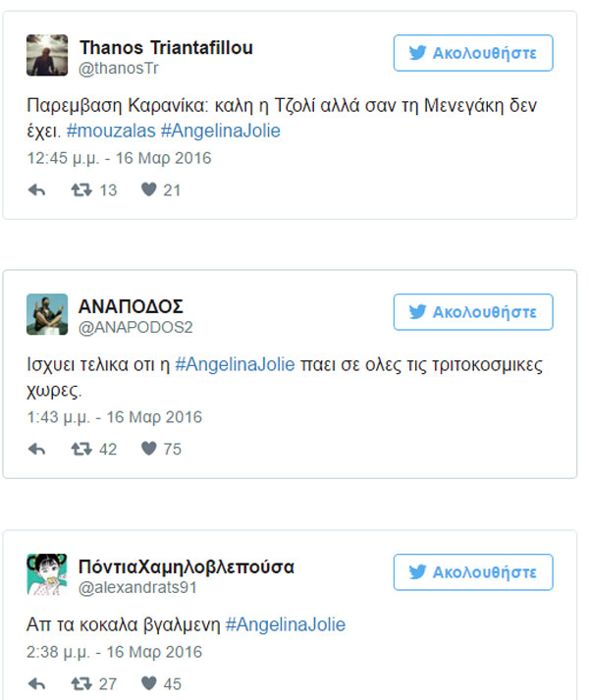Reply to the @alexandrats91 tweet

click(x=36, y=683)
